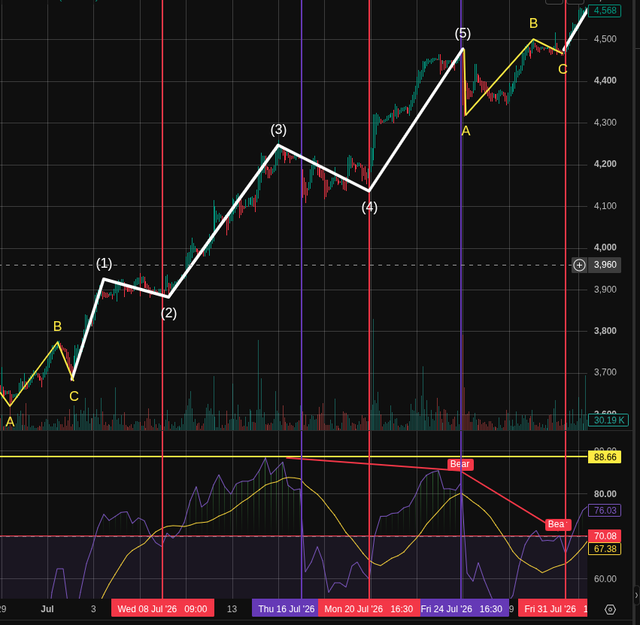This screenshot has width=640, height=625.
Task: Click the upper Bear divergence label near 88.66
Action: tap(460, 464)
